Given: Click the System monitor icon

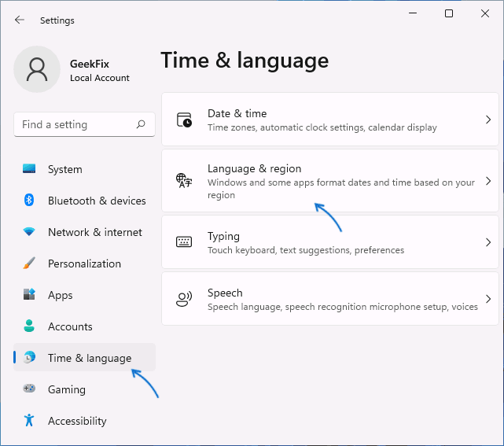Looking at the screenshot, I should coord(29,169).
